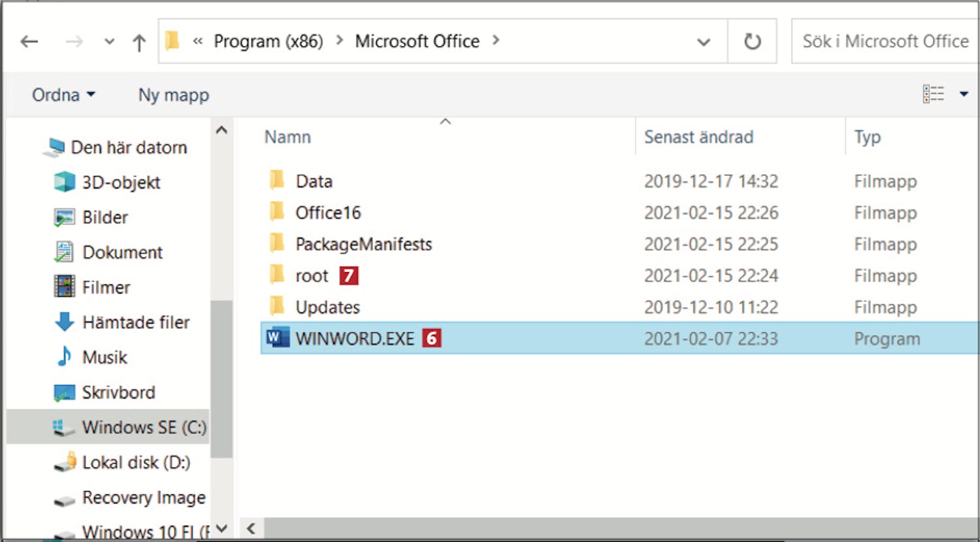This screenshot has height=542, width=980.
Task: Select the Updates folder name
Action: click(x=327, y=307)
